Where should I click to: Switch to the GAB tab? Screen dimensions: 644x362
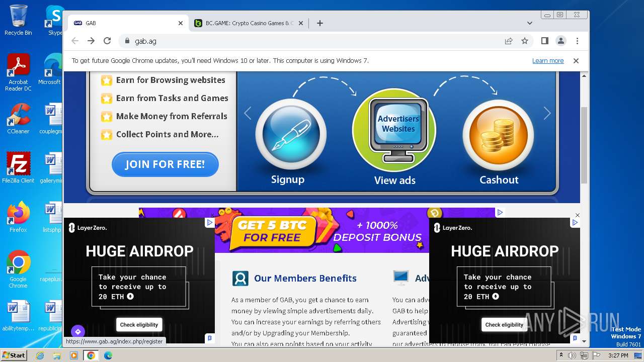tap(129, 23)
